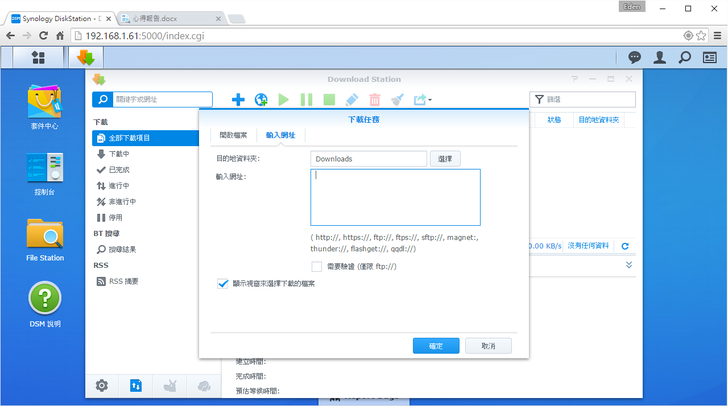The width and height of the screenshot is (728, 406).
Task: Click the transfer arrows icon at bottom left
Action: click(136, 386)
